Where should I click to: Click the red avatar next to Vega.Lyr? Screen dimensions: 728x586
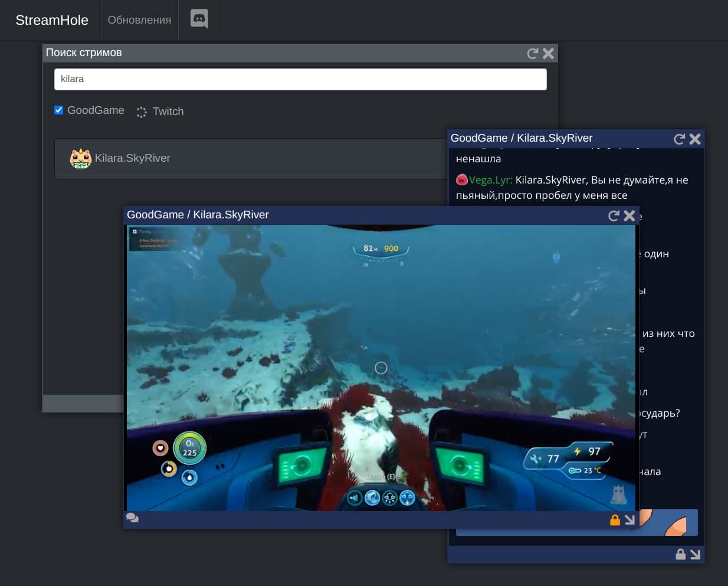click(x=462, y=179)
